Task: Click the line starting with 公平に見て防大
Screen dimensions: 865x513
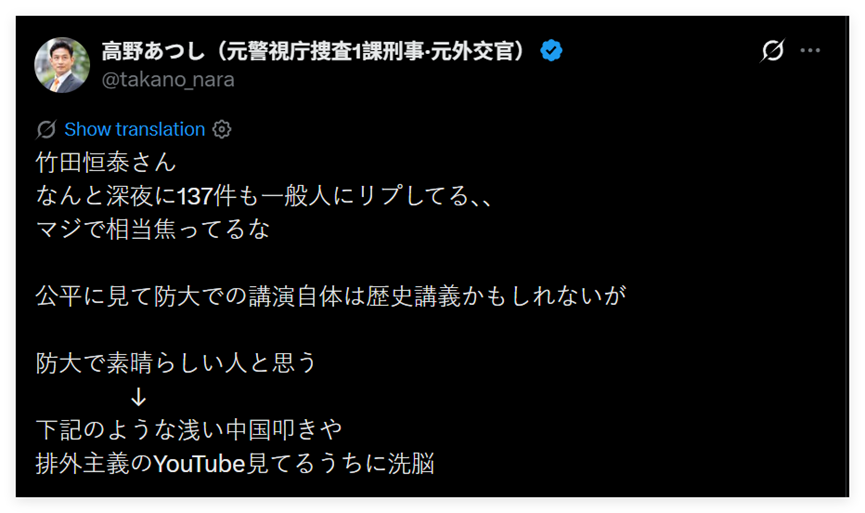Action: point(330,296)
